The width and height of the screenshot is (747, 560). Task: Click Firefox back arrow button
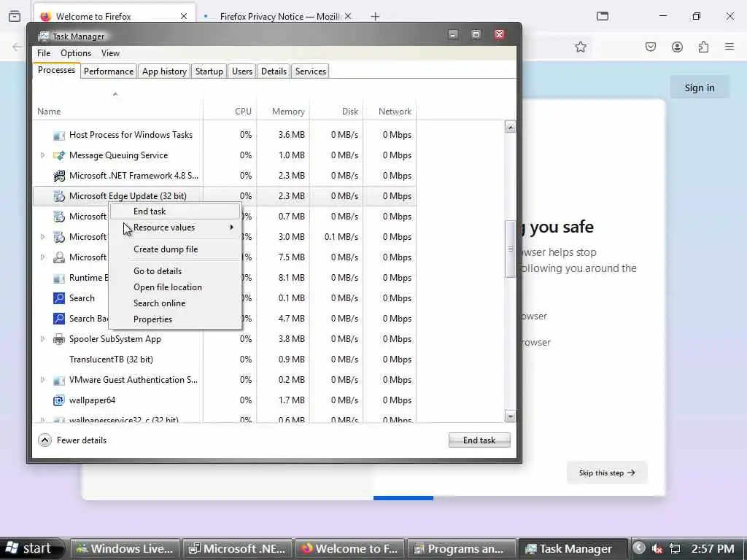18,47
